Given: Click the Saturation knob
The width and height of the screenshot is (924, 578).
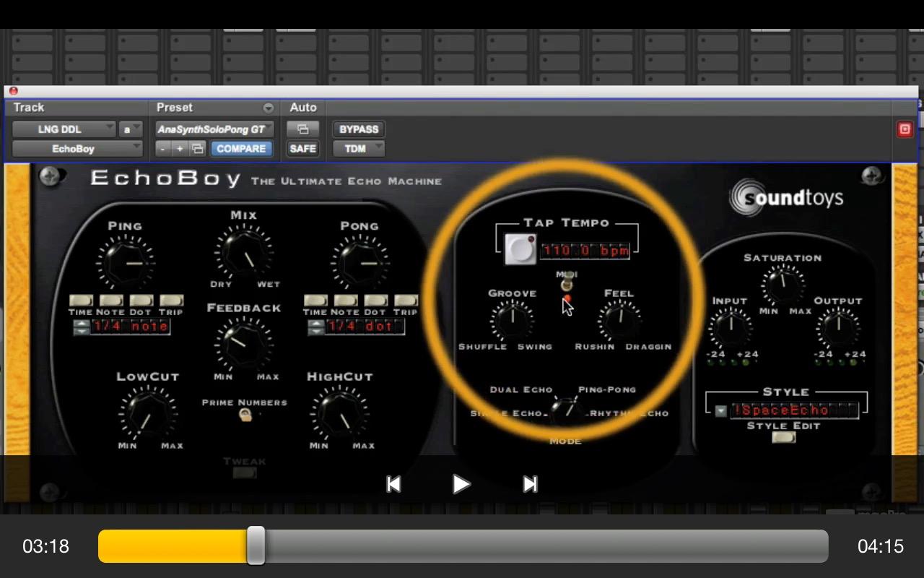Looking at the screenshot, I should coord(783,285).
